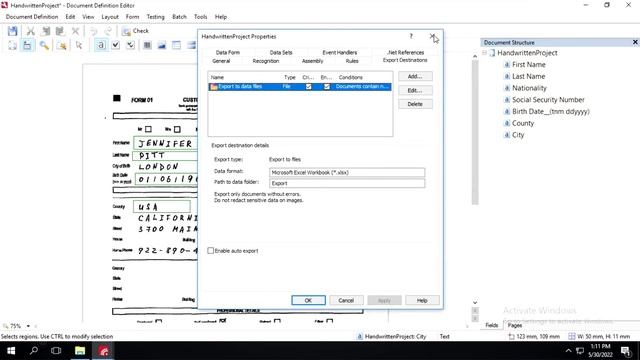Switch to the Data Form tab
640x360 pixels.
pyautogui.click(x=228, y=52)
